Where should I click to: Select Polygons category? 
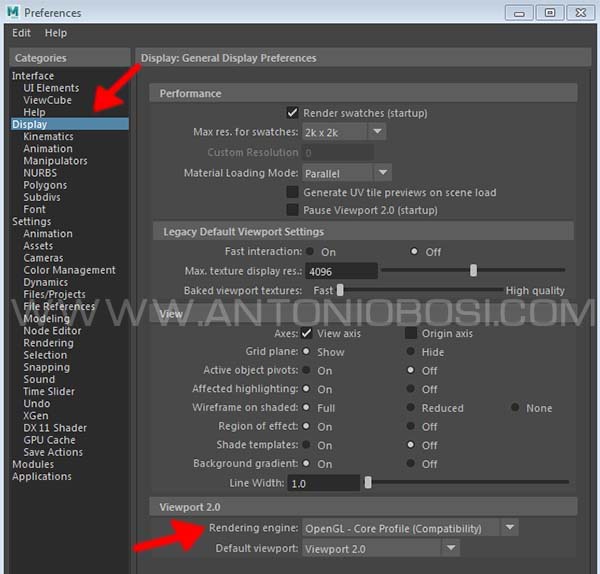pyautogui.click(x=45, y=185)
